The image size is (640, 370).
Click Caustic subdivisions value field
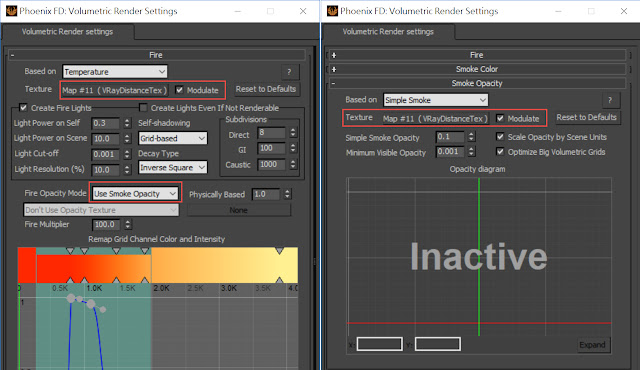(271, 164)
